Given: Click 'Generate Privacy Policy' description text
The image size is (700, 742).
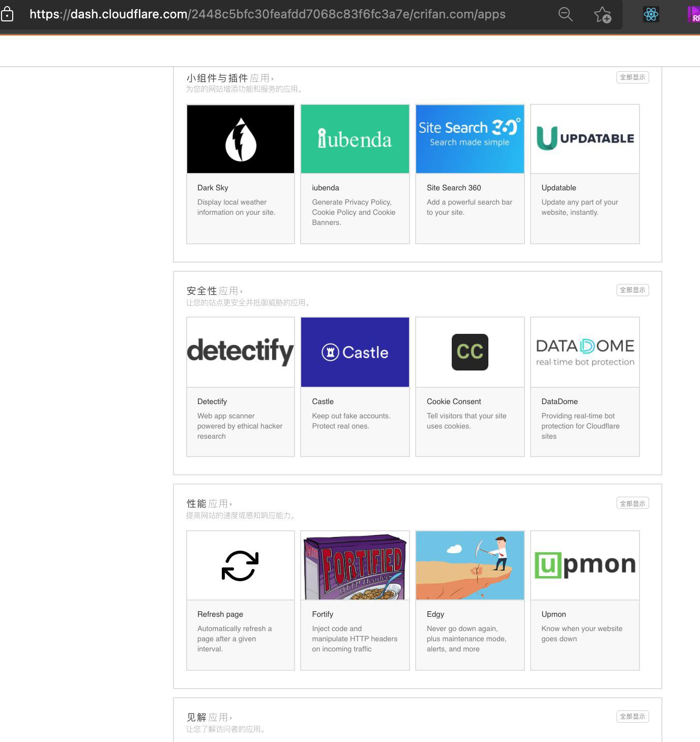Looking at the screenshot, I should pyautogui.click(x=354, y=212).
